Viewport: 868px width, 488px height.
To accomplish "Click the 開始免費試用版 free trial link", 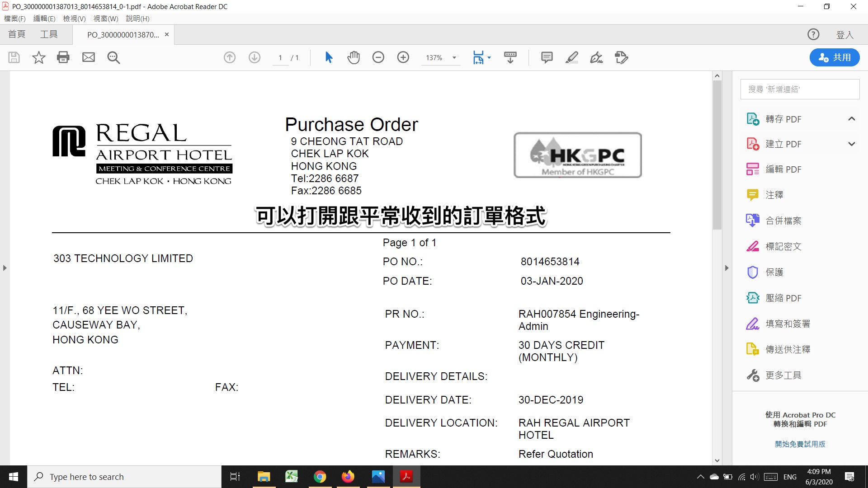I will [x=800, y=444].
